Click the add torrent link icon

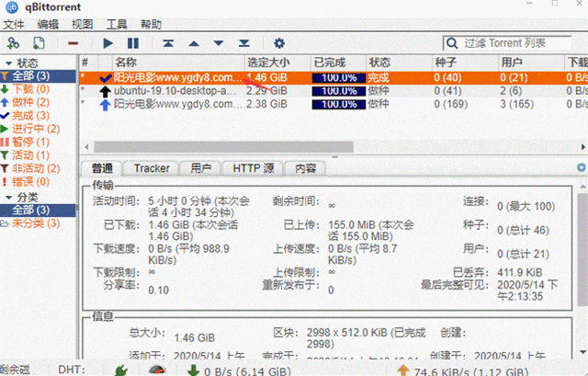click(13, 43)
